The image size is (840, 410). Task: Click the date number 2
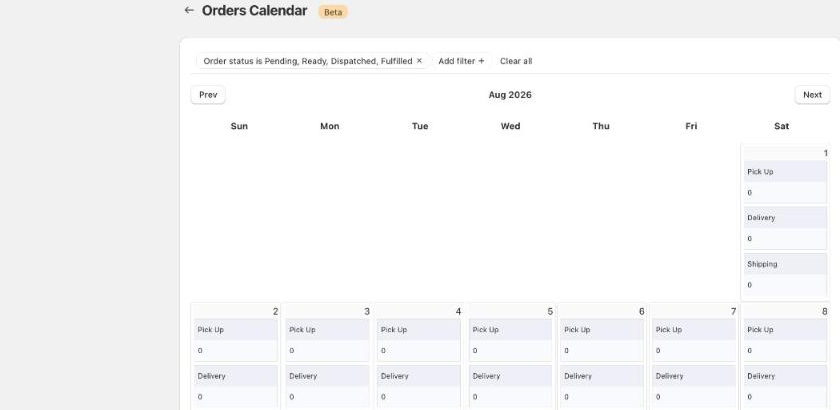(275, 311)
